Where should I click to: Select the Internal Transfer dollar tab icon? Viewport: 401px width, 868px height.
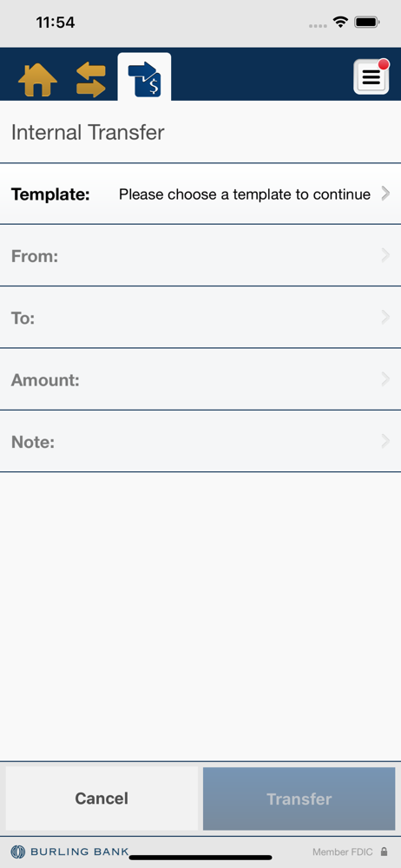[144, 79]
